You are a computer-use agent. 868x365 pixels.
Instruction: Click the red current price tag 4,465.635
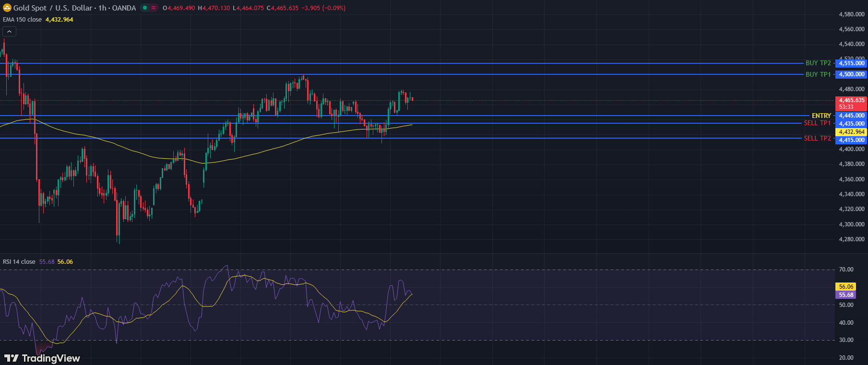851,100
